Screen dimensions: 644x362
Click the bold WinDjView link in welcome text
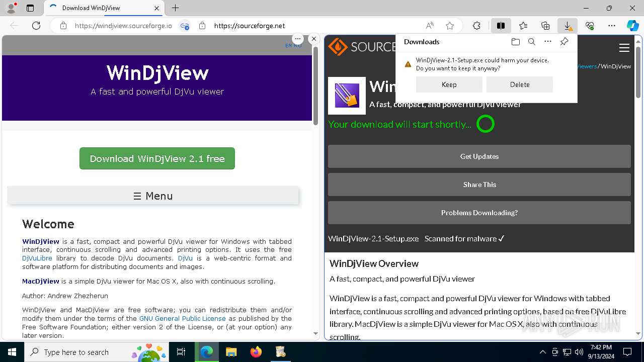pyautogui.click(x=41, y=241)
